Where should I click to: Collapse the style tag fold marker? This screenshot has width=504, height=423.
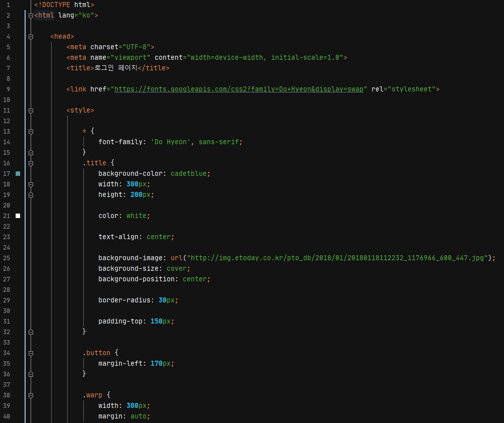click(x=31, y=111)
